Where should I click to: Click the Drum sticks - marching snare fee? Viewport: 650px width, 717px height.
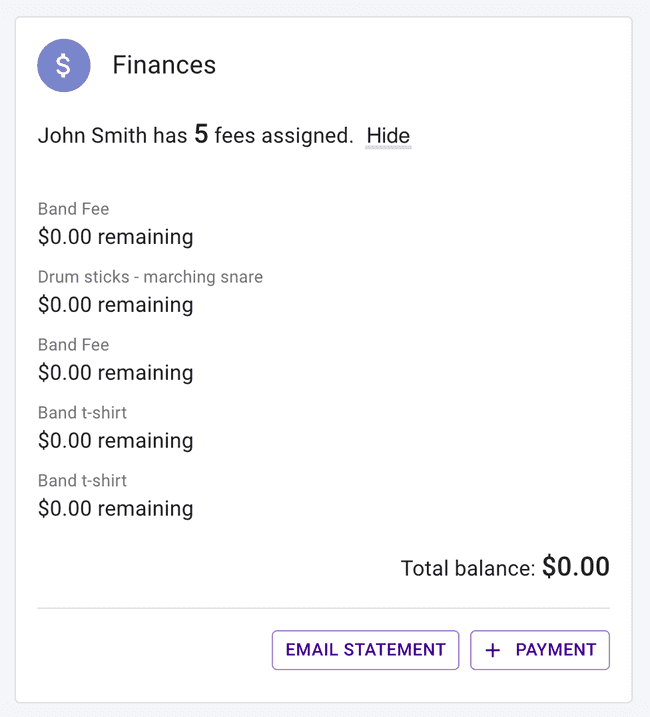click(150, 277)
